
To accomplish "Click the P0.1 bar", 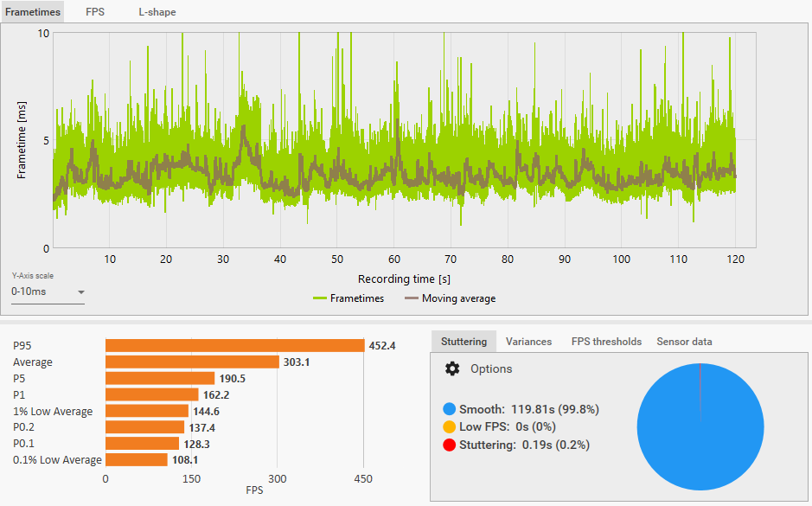I will pos(143,444).
